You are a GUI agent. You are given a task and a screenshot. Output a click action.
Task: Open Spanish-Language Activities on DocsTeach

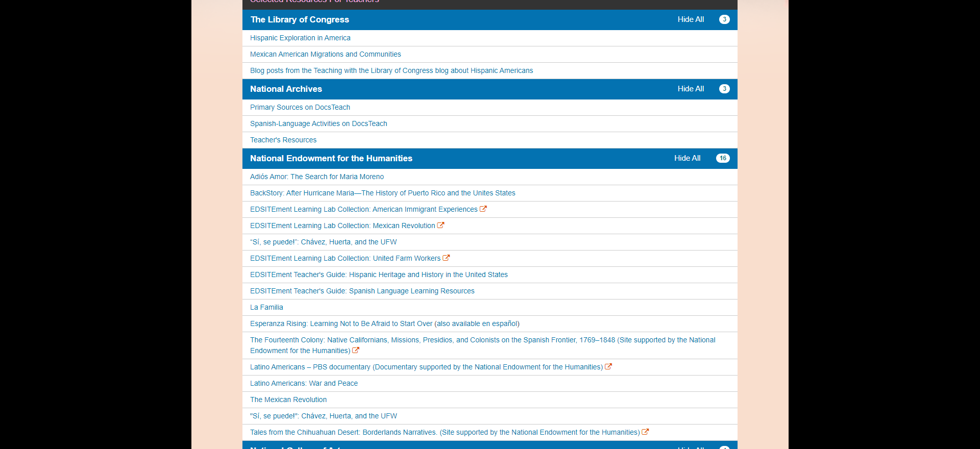click(x=318, y=123)
